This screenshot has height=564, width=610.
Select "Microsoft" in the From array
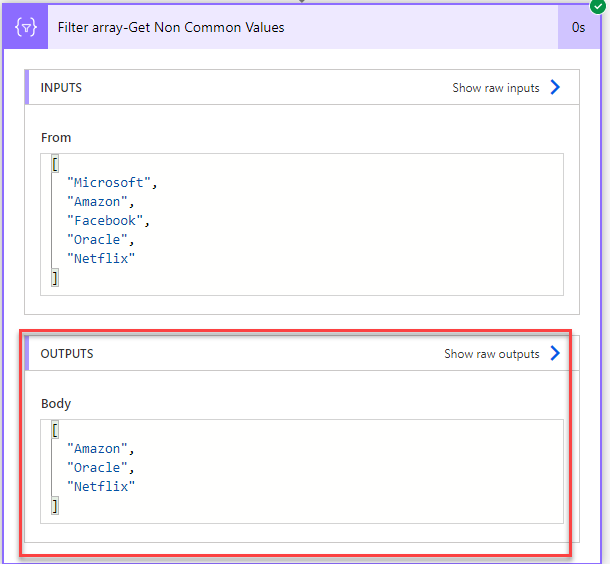coord(109,182)
